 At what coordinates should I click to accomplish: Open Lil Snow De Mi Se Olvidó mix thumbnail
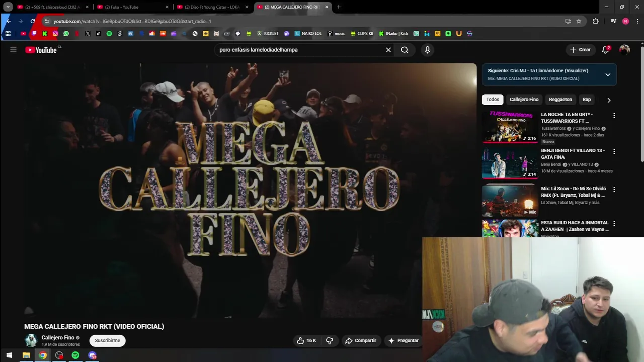510,200
